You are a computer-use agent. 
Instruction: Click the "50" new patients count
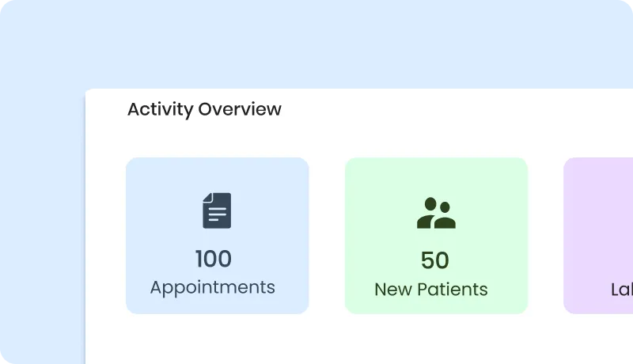coord(435,260)
